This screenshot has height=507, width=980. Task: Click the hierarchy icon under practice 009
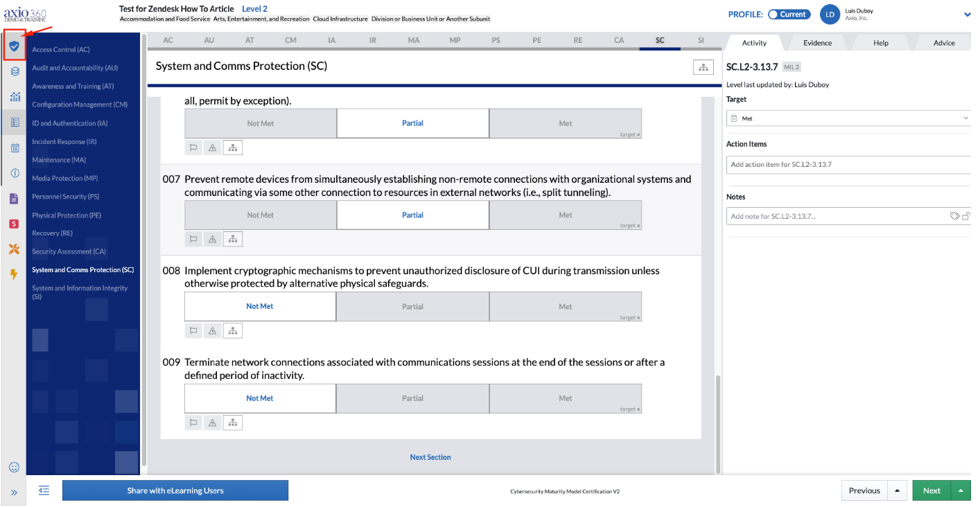(233, 423)
